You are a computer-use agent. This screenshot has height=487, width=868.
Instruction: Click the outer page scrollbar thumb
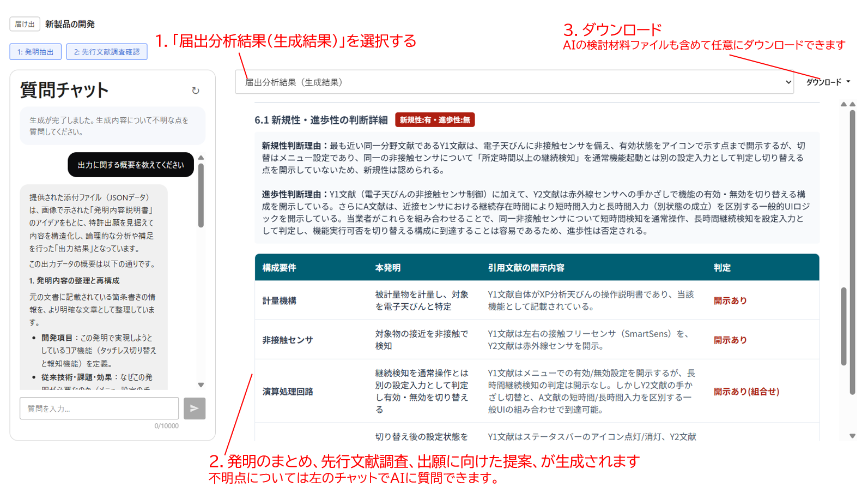[853, 251]
